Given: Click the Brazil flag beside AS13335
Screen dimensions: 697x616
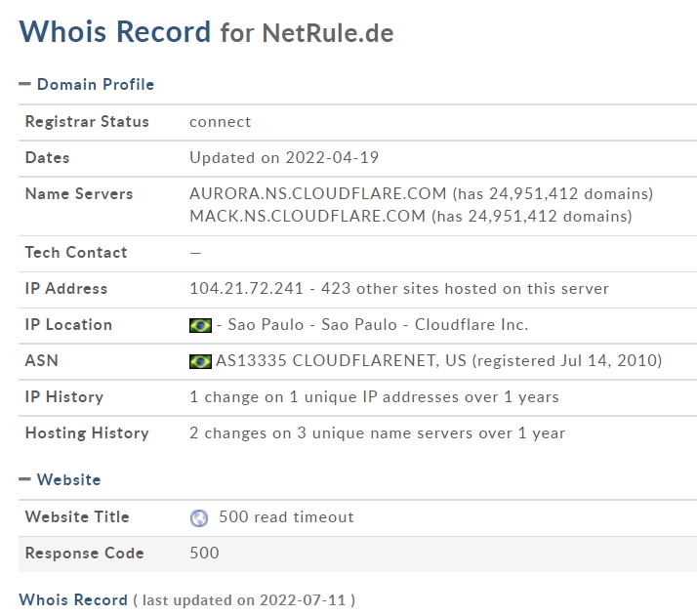Looking at the screenshot, I should 200,362.
